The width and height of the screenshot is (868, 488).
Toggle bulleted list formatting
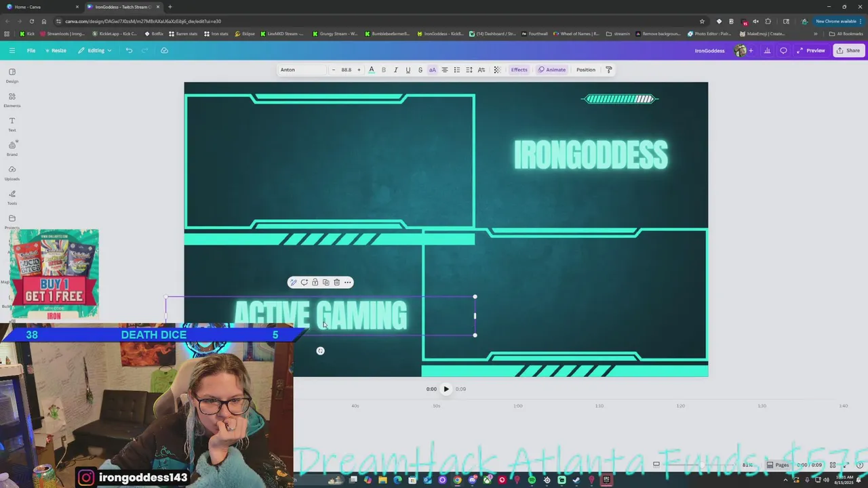pos(457,70)
